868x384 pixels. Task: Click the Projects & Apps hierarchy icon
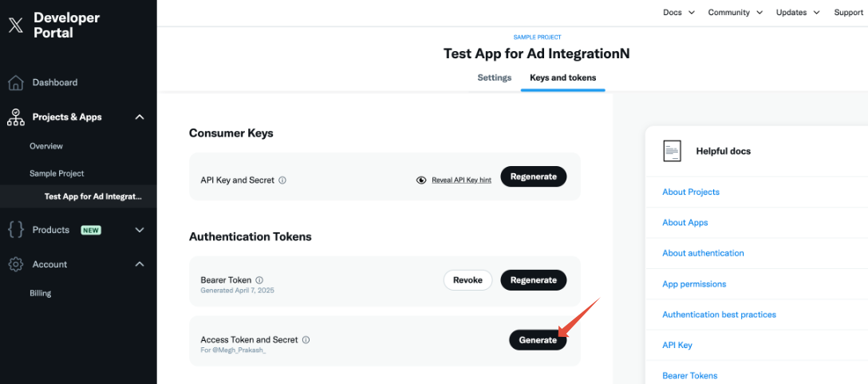click(16, 117)
